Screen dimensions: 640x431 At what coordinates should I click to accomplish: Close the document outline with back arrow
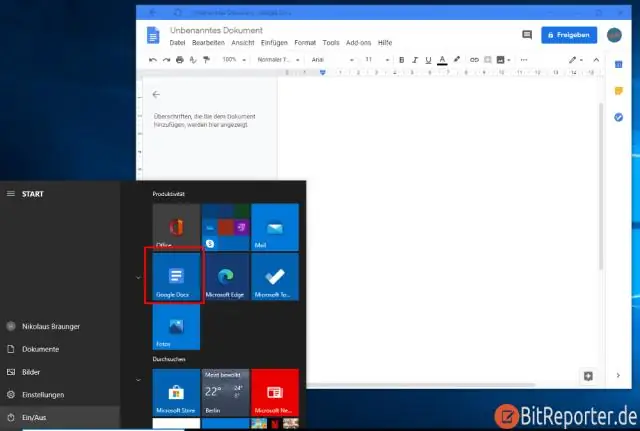[156, 95]
